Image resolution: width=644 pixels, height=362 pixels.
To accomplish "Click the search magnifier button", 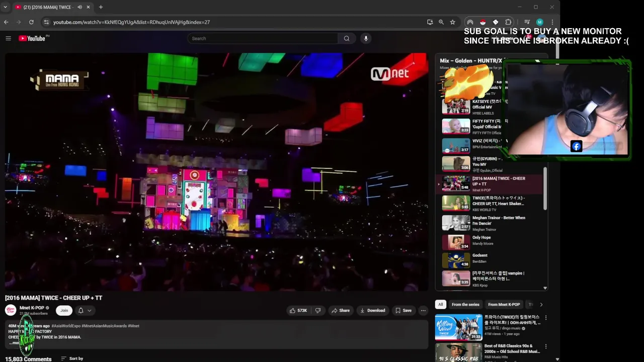I will tap(347, 38).
